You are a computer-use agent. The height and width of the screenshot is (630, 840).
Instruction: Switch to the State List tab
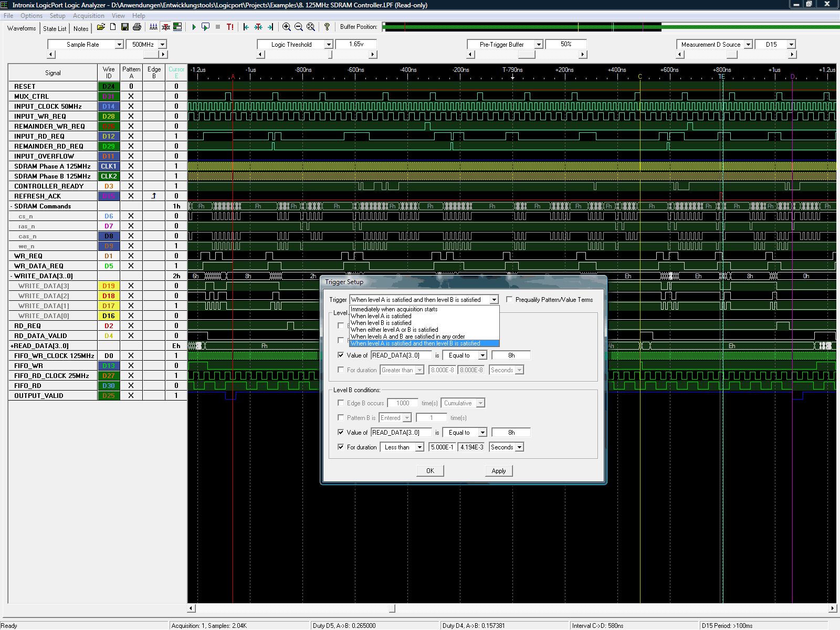tap(55, 29)
